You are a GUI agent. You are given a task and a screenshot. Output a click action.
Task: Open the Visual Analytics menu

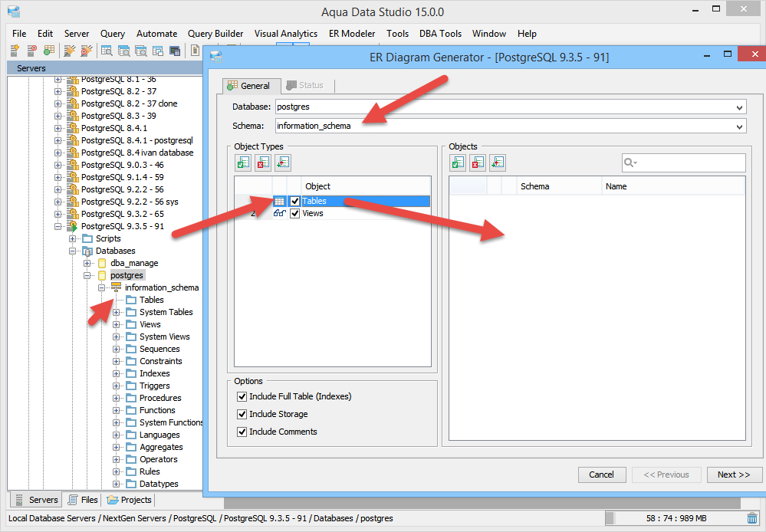point(286,34)
